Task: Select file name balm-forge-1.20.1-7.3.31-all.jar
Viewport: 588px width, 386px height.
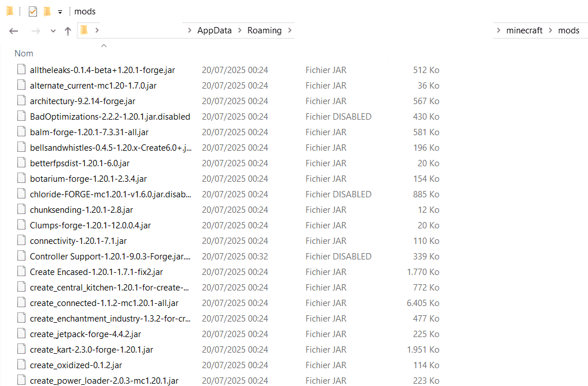Action: coord(89,132)
